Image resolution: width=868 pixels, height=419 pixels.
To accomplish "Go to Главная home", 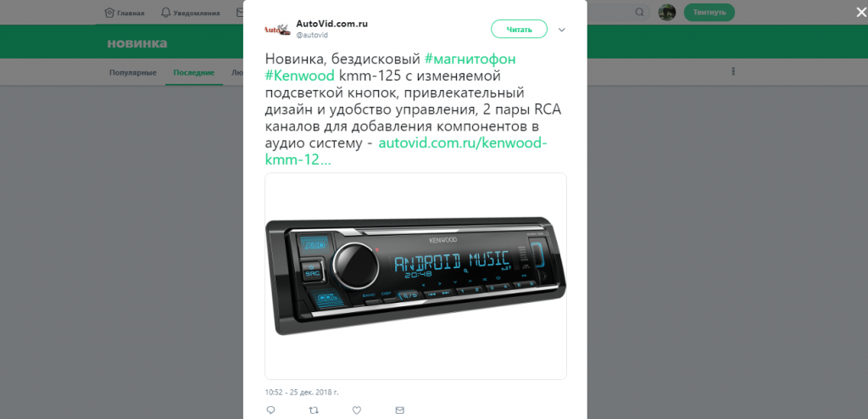I will pos(125,13).
